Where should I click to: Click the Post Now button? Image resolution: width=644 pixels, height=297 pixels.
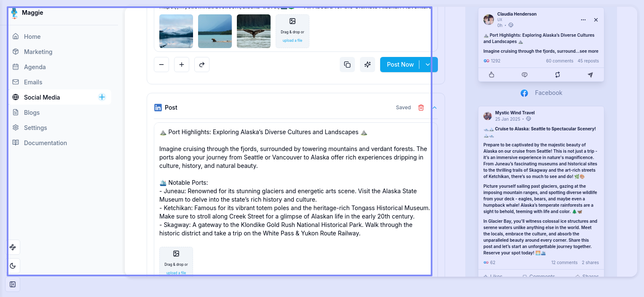point(400,65)
